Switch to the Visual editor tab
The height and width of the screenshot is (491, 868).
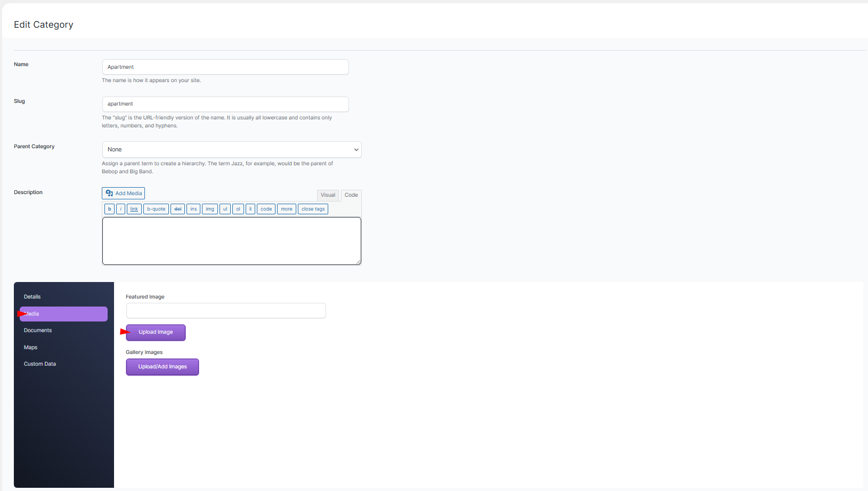coord(328,195)
